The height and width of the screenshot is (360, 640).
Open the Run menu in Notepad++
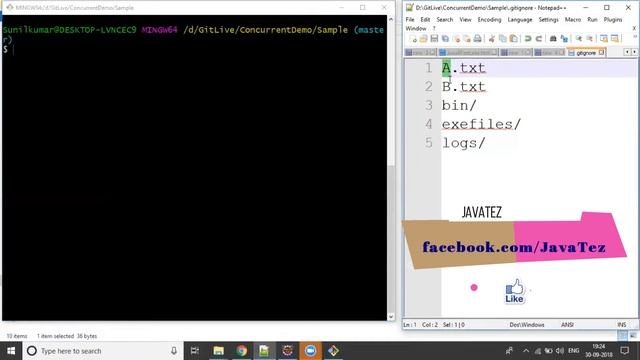click(592, 20)
